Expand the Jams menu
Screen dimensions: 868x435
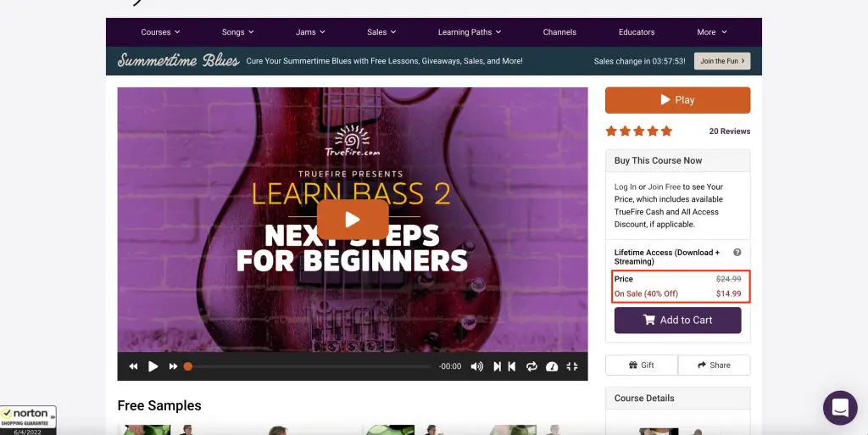tap(310, 32)
